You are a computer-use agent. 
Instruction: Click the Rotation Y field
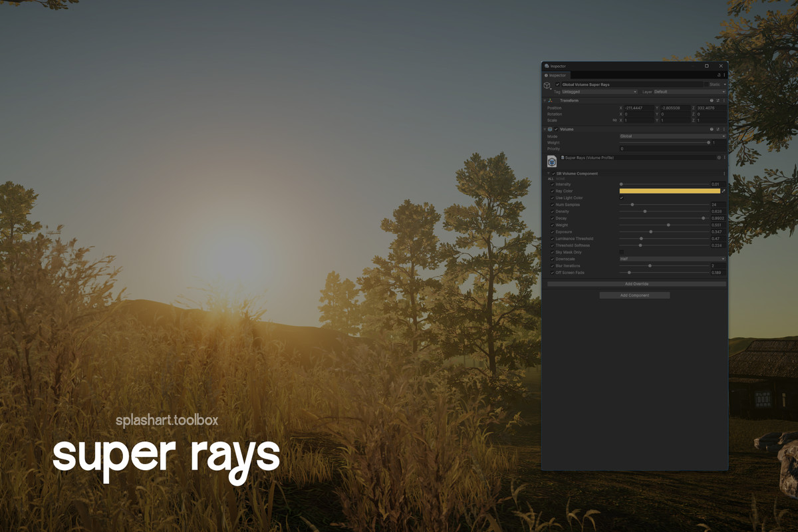tap(675, 114)
